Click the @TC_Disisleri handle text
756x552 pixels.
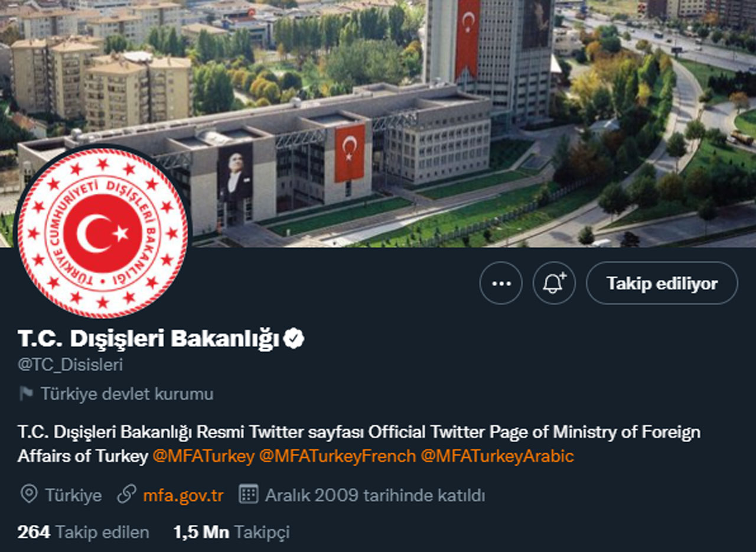pyautogui.click(x=70, y=365)
